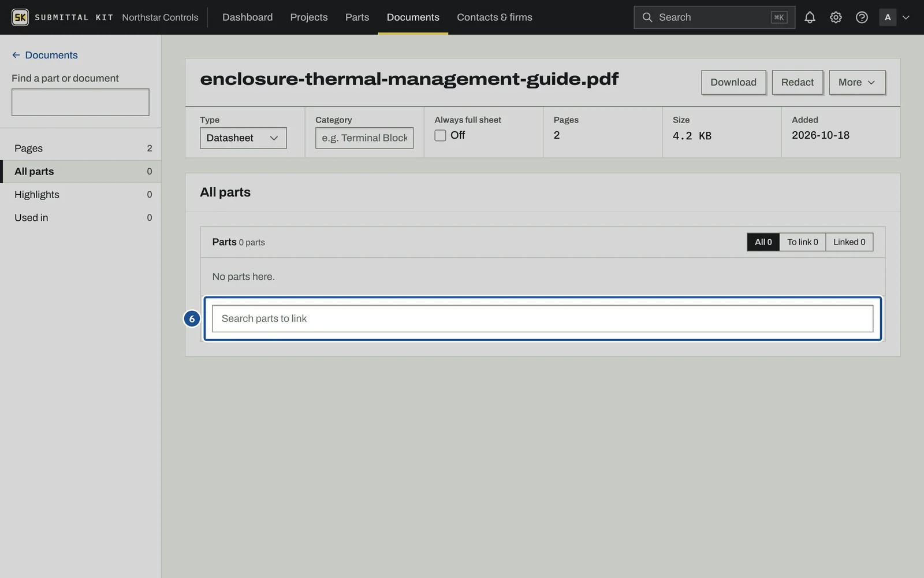Open Contacts & firms

pyautogui.click(x=494, y=17)
